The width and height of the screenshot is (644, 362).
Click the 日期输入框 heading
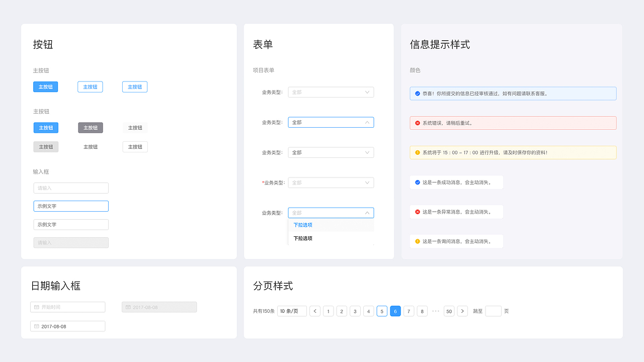56,286
